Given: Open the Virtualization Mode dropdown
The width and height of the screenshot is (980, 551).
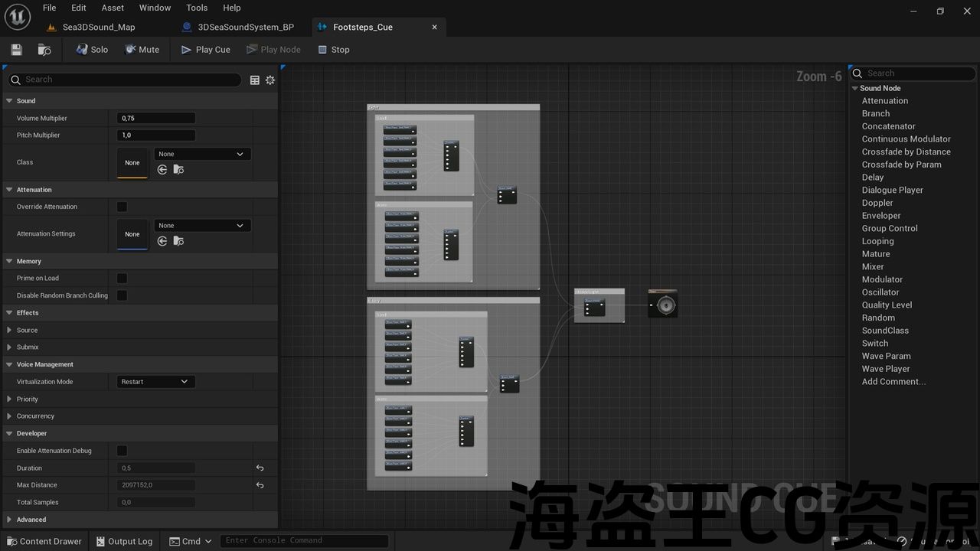Looking at the screenshot, I should (x=156, y=382).
